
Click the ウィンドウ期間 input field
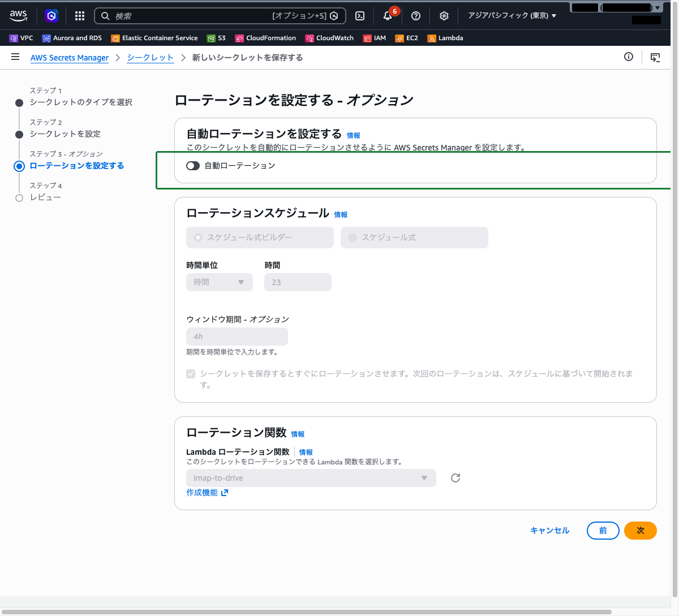pyautogui.click(x=237, y=337)
